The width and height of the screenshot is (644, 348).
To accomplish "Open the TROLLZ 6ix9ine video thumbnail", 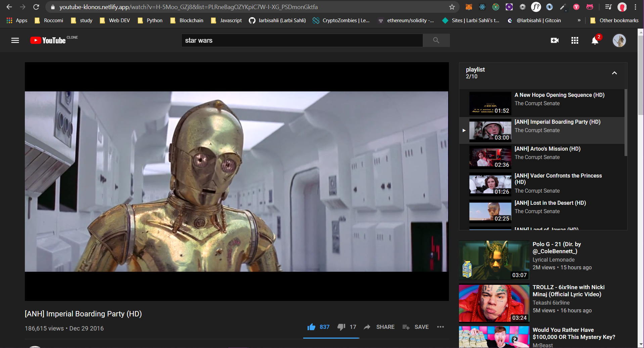I will click(494, 303).
